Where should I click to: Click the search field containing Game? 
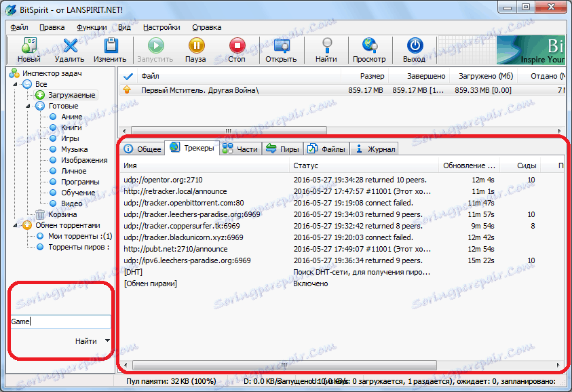[60, 321]
